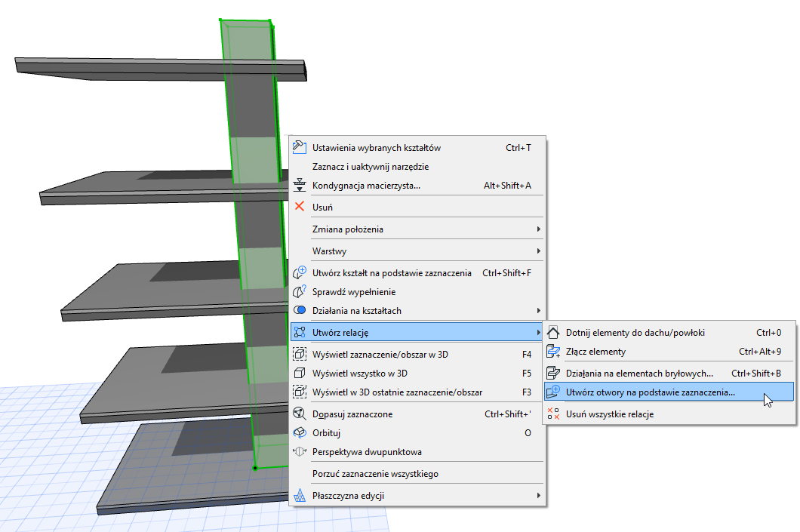Click the Utwórz relację icon
Viewport: 800px width, 532px height.
click(300, 333)
